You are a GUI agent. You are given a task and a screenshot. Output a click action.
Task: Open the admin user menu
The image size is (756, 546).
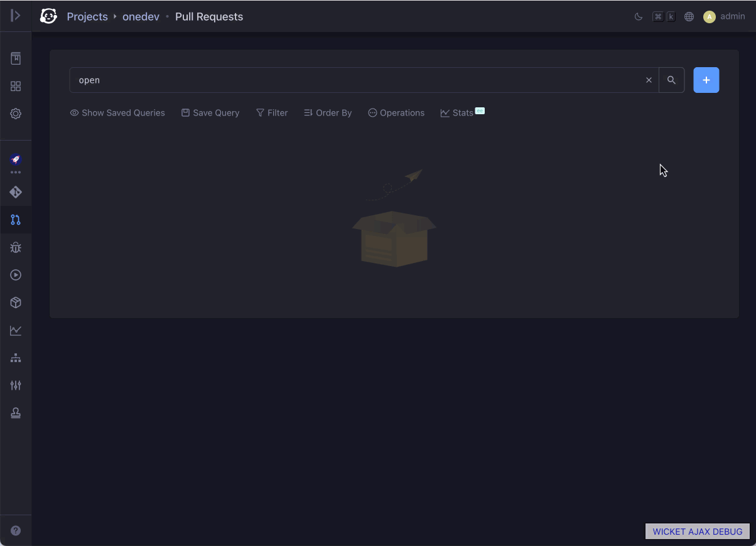725,16
